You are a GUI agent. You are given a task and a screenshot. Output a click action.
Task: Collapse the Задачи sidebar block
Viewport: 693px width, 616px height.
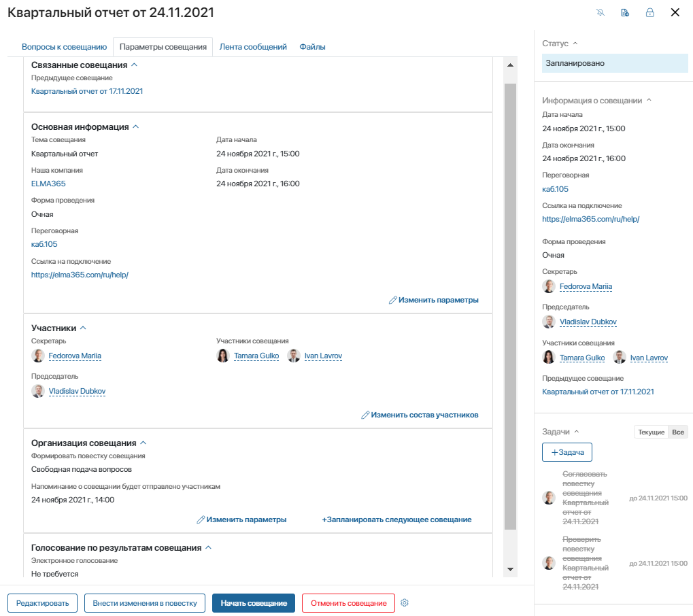pyautogui.click(x=577, y=432)
